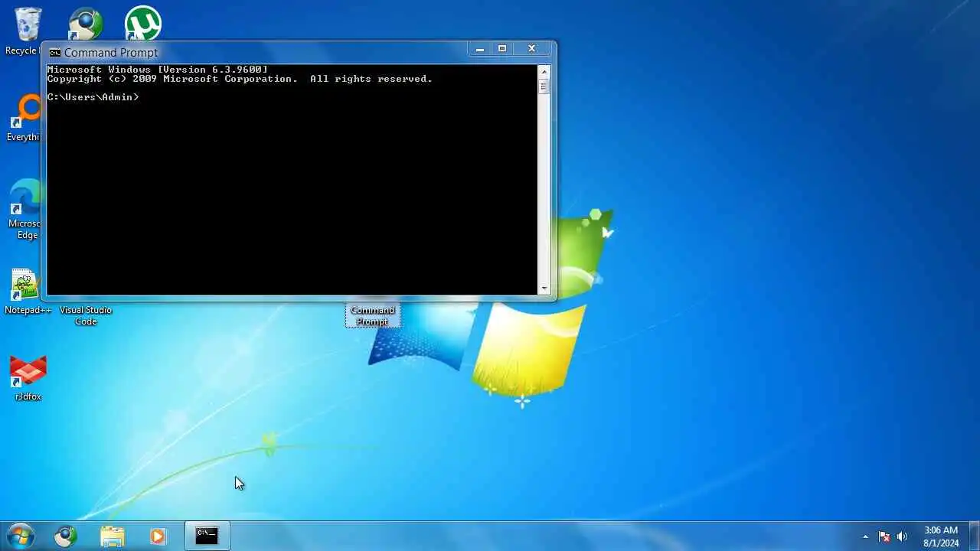This screenshot has width=980, height=551.
Task: Click the Command Prompt window title text
Action: click(111, 52)
